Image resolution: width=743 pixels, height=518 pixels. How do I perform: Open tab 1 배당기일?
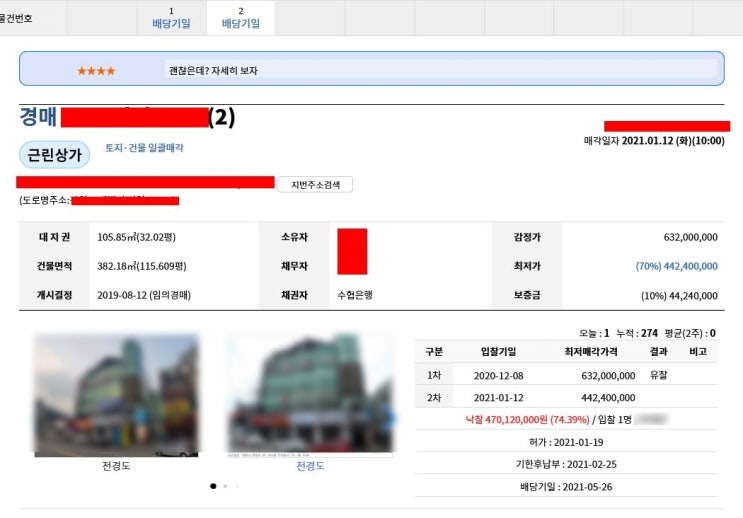tap(172, 18)
